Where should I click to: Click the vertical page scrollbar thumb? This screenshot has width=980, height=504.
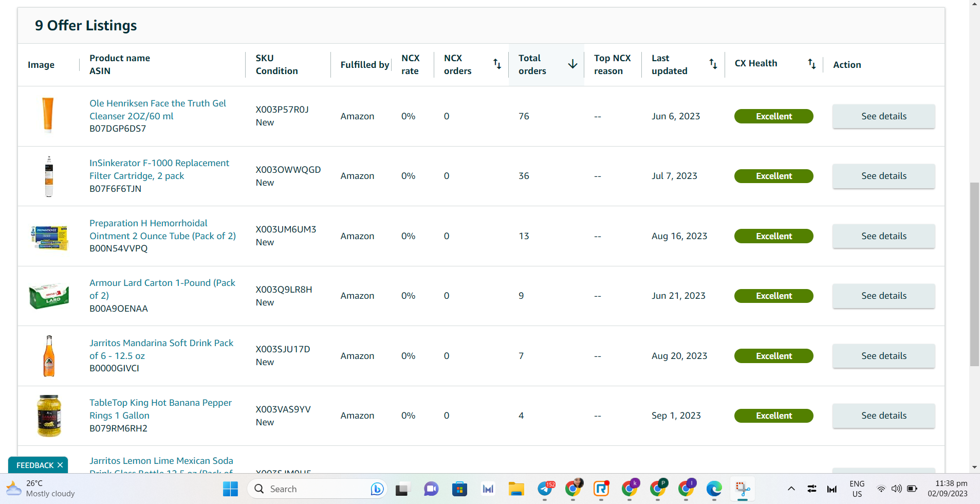[x=974, y=274]
